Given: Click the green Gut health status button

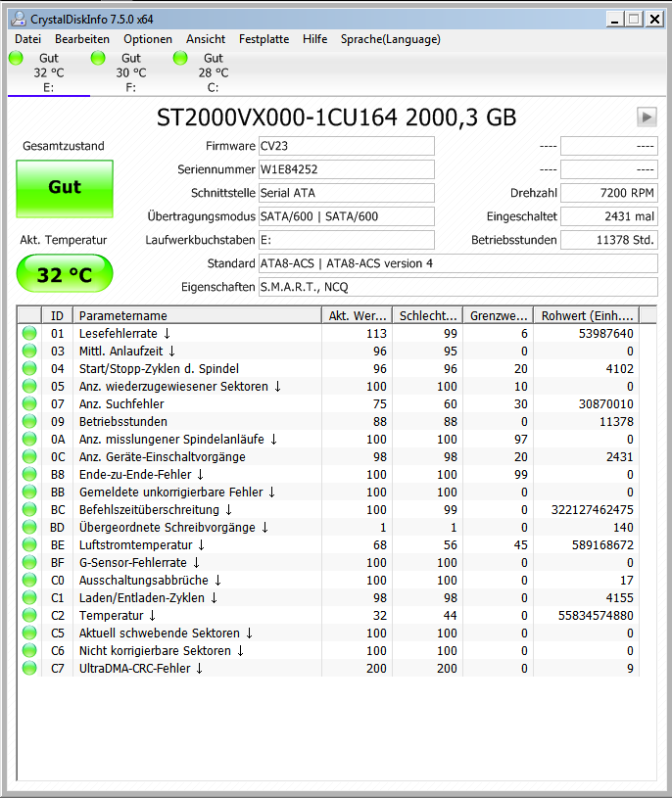Looking at the screenshot, I should tap(65, 189).
